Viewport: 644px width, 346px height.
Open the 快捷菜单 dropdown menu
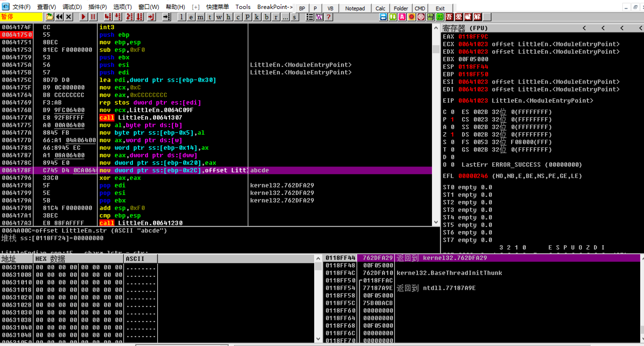tap(217, 7)
